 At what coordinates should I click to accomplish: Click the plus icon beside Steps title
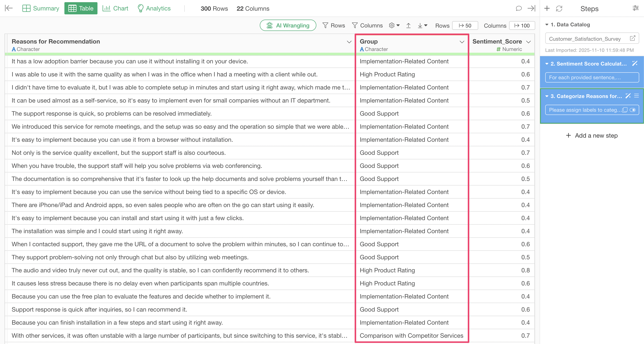(547, 8)
